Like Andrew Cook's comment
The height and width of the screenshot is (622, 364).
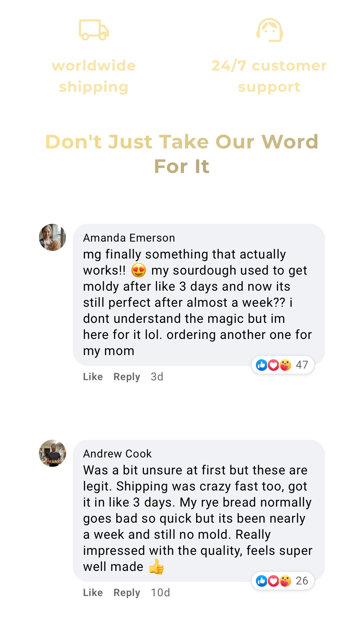[x=93, y=593]
